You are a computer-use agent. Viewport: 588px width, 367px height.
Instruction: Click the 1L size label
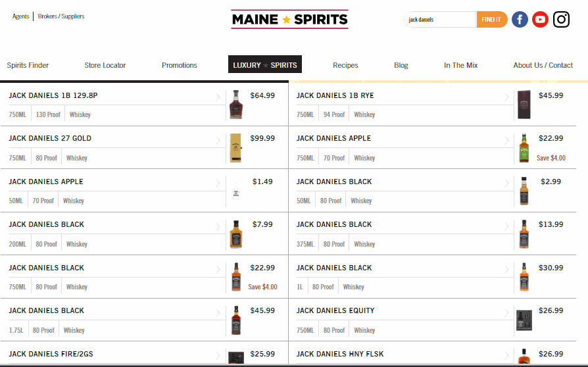pyautogui.click(x=300, y=287)
